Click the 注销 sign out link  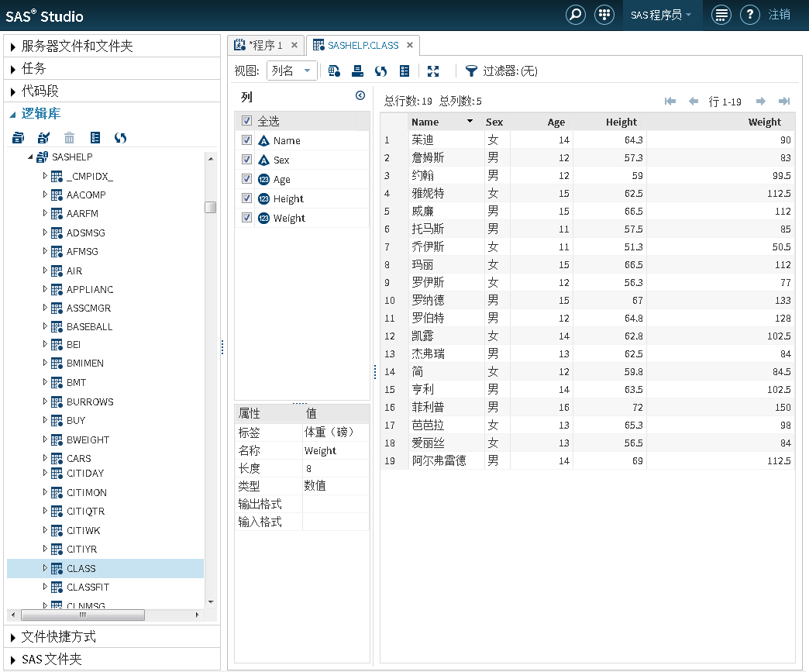coord(779,15)
